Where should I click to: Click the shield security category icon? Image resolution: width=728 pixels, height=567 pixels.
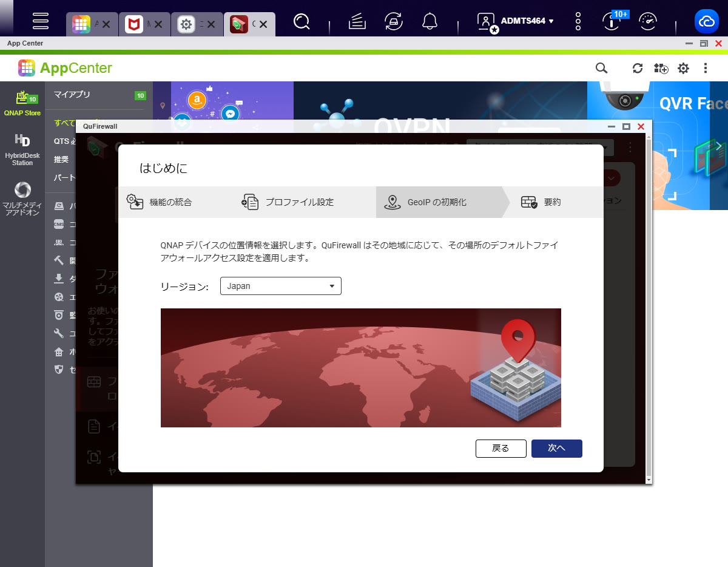point(59,369)
